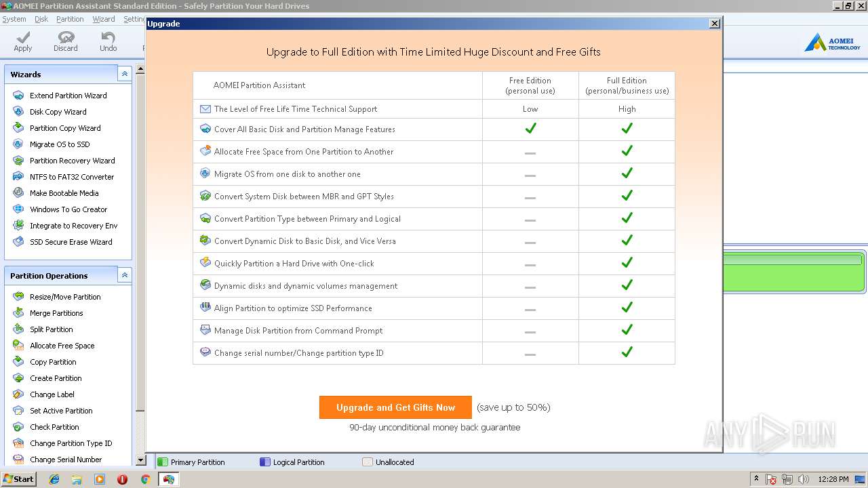Start Migrate OS to SSD wizard

click(x=60, y=144)
